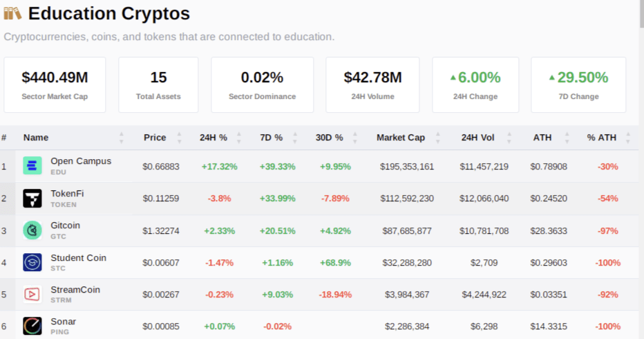Click the 6.00% 24H Change card

click(x=475, y=84)
